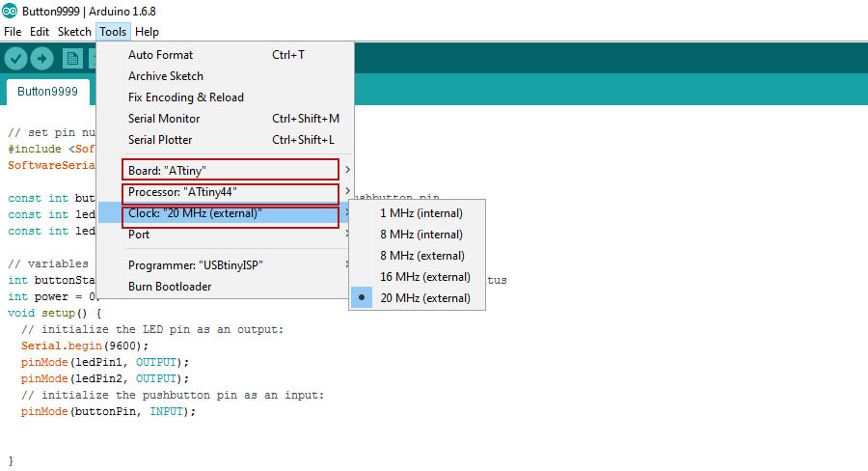Select 8 MHz (internal) clock

tap(418, 234)
